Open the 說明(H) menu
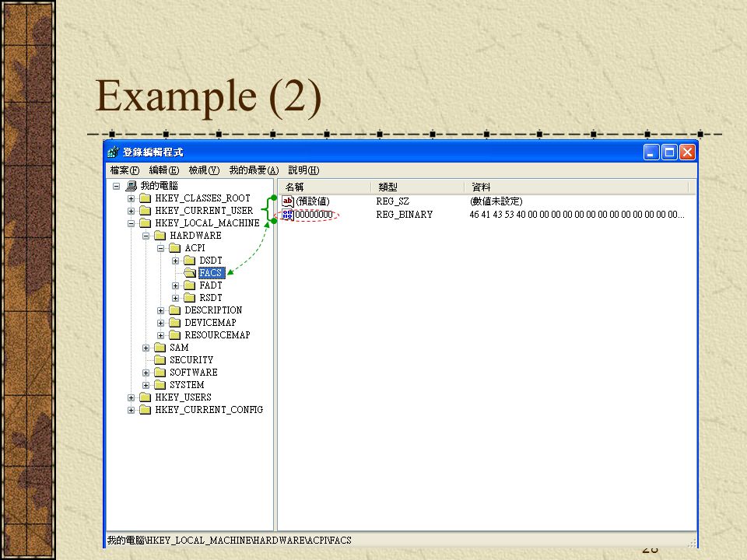Screen dimensions: 747x560 (303, 170)
